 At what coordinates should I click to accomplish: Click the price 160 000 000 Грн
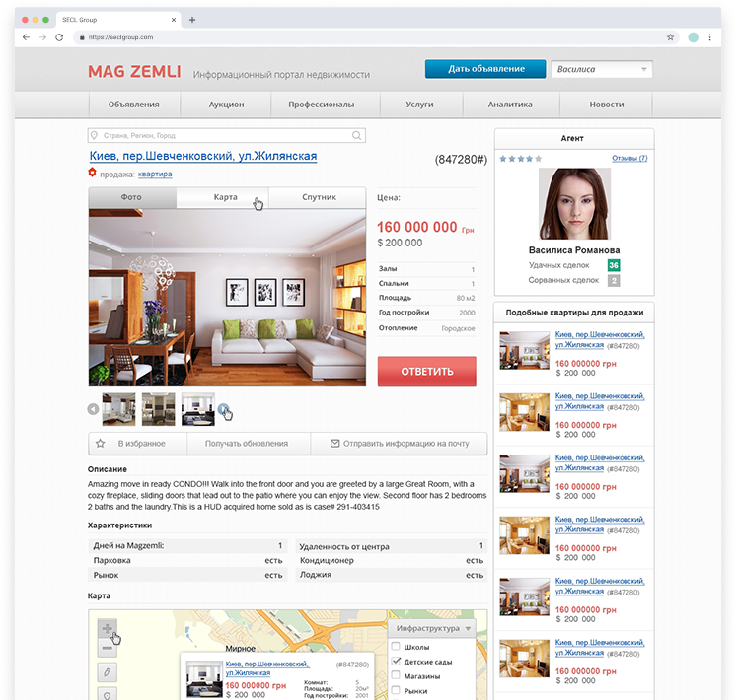tap(426, 227)
